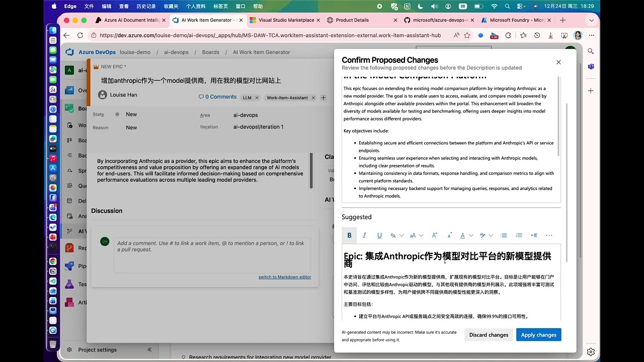Open the Edge Settings and more menu

tap(591, 35)
